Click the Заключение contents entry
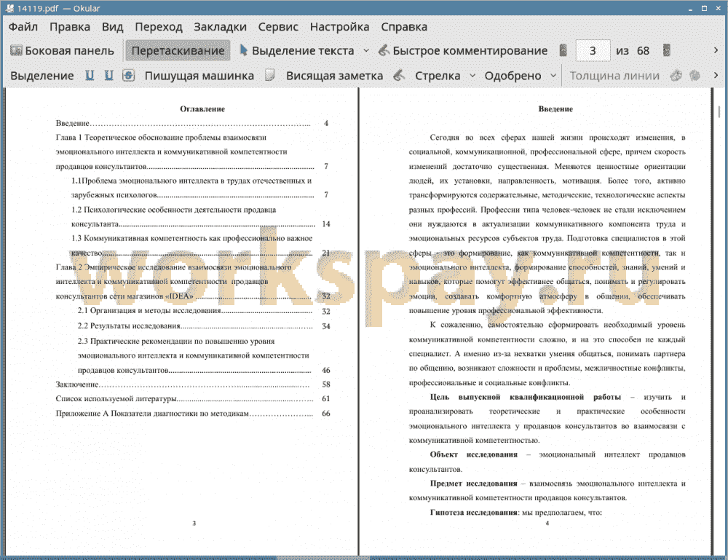This screenshot has height=560, width=728. pos(193,384)
